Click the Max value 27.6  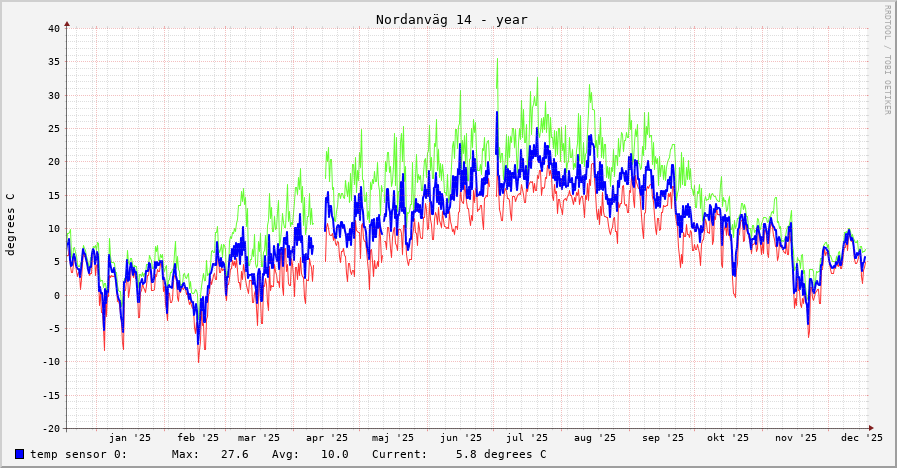pos(234,454)
